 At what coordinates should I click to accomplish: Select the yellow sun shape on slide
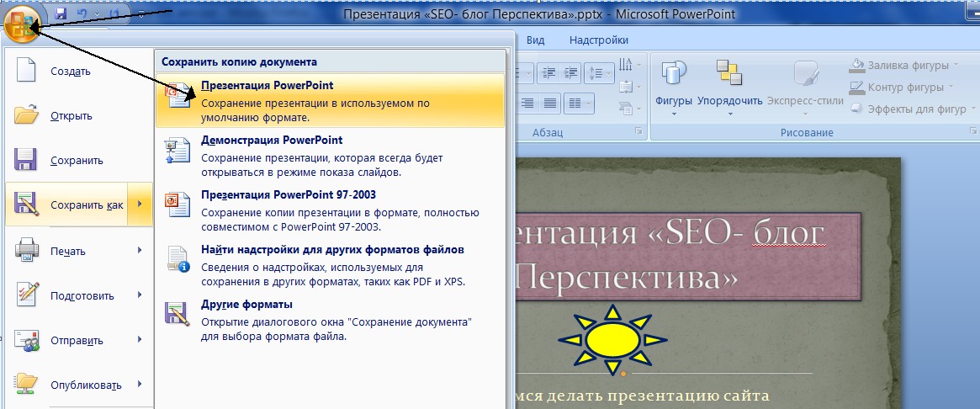(x=612, y=340)
